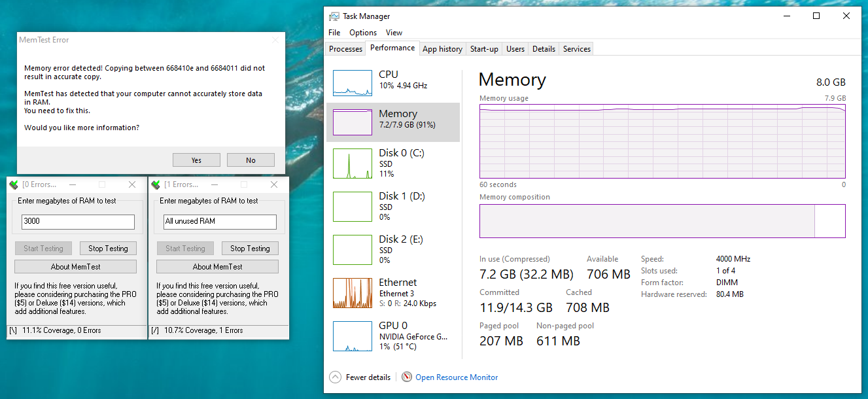Close the 1 Errors MemTest window
Screen dimensions: 868x399
(274, 184)
